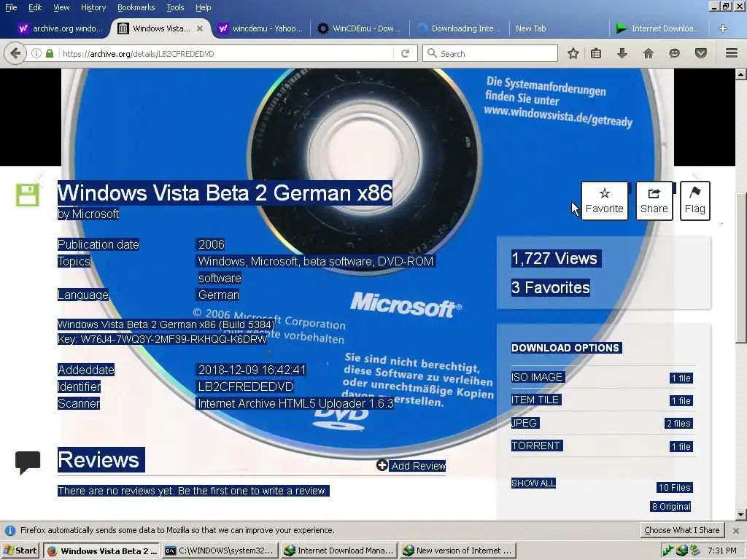Click the Search input box

click(490, 53)
